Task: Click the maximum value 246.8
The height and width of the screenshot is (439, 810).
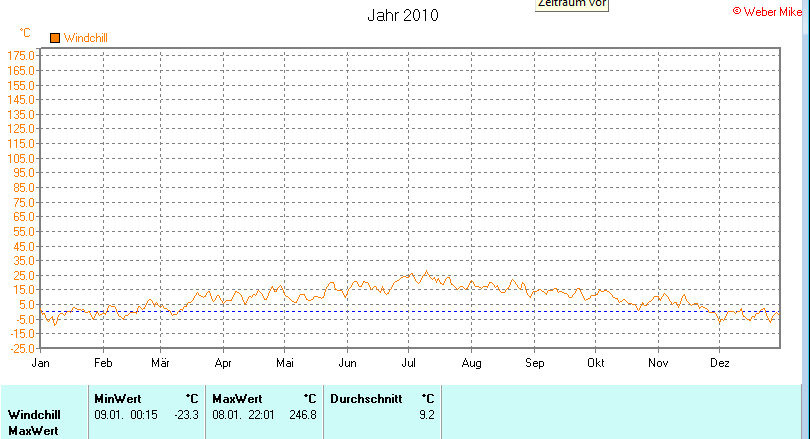Action: point(303,415)
